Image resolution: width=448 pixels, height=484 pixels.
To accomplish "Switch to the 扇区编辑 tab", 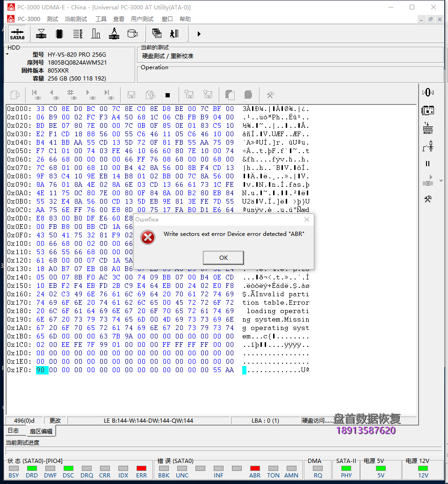I will point(41,431).
